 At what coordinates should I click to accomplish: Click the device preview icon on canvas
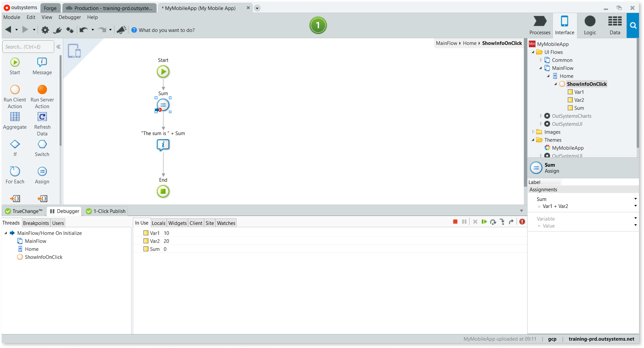(x=74, y=51)
